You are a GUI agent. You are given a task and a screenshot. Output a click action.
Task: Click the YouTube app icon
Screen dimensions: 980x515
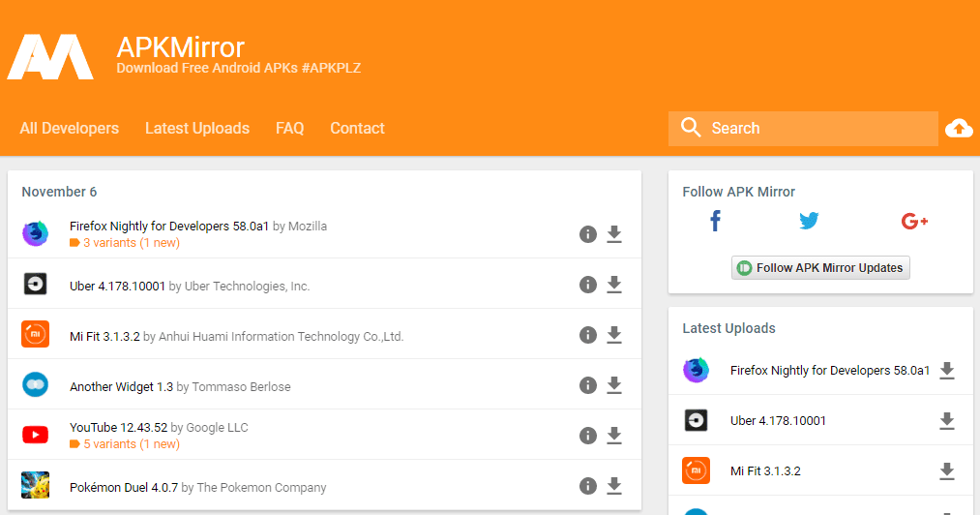(36, 435)
